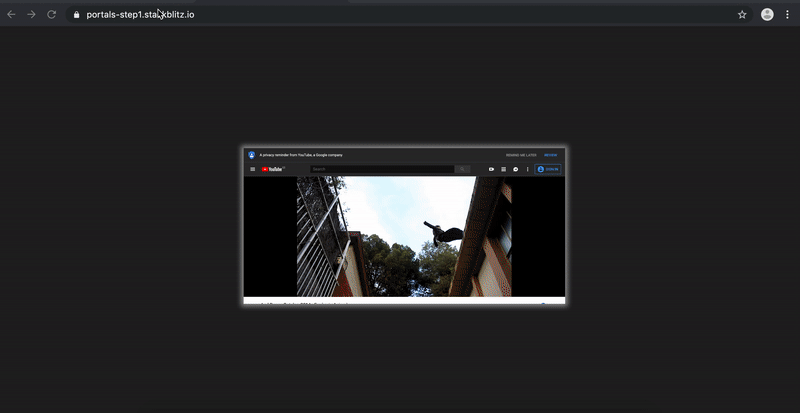This screenshot has width=800, height=413.
Task: Go back using the browser back arrow
Action: coord(11,14)
